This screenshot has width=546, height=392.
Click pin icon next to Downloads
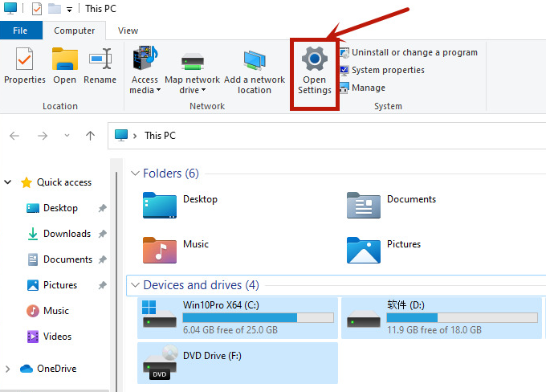pyautogui.click(x=102, y=234)
